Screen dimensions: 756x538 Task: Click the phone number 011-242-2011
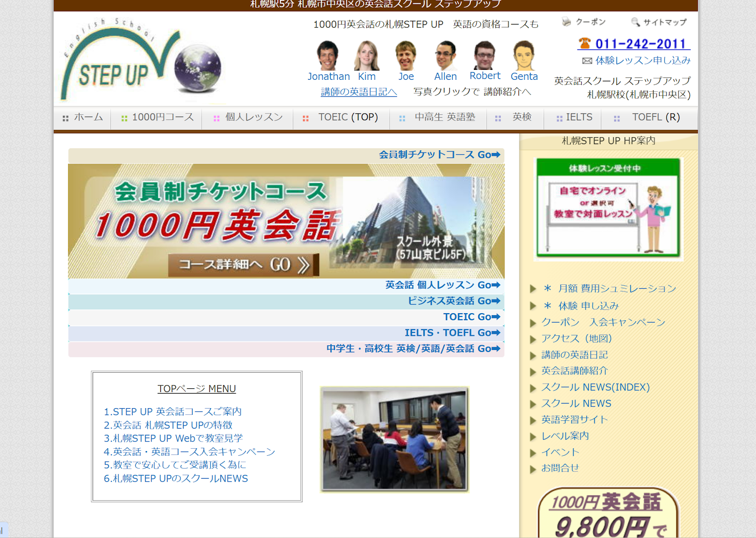(640, 44)
